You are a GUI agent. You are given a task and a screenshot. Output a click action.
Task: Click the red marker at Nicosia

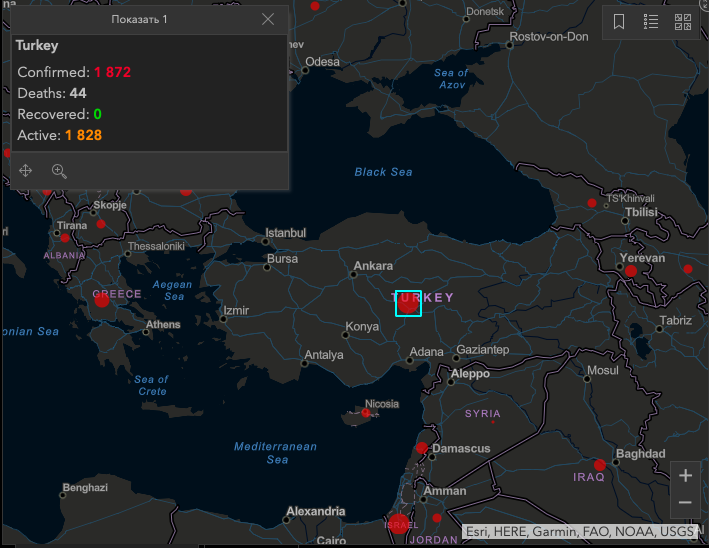(366, 412)
